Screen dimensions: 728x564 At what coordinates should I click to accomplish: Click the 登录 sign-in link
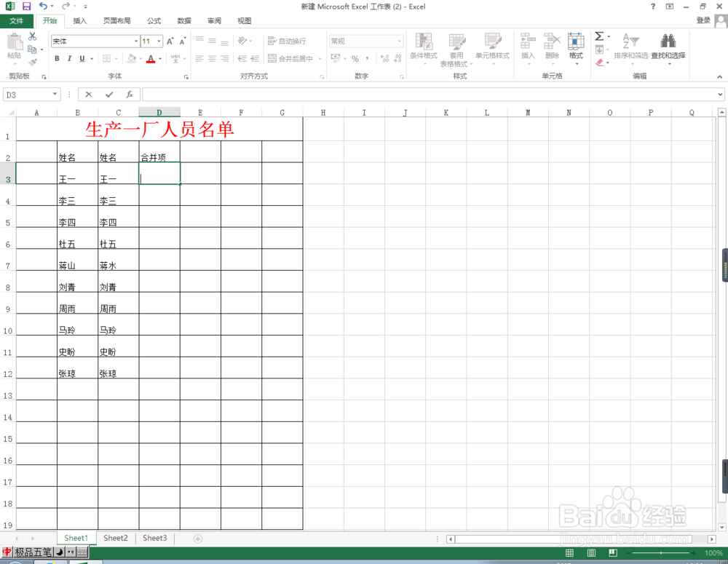(x=703, y=20)
